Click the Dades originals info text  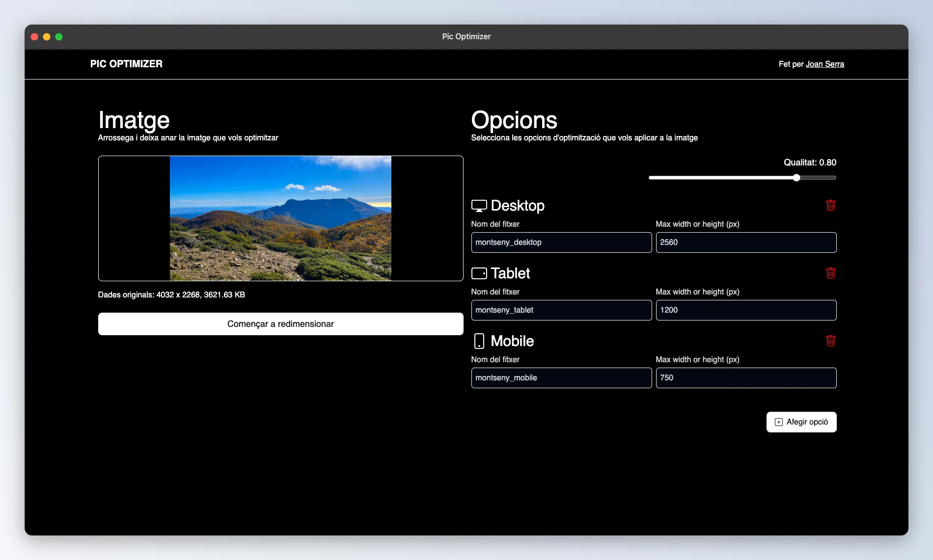point(171,295)
